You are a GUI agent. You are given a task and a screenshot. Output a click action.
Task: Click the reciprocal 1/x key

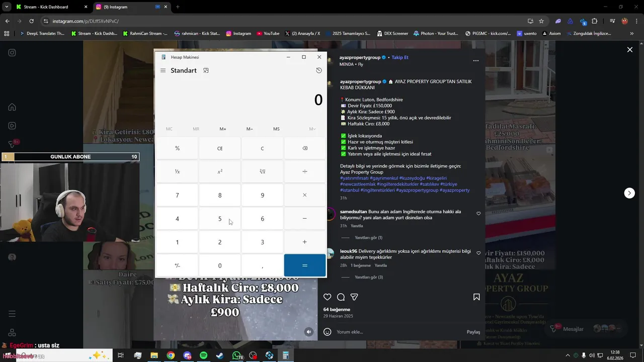click(177, 171)
